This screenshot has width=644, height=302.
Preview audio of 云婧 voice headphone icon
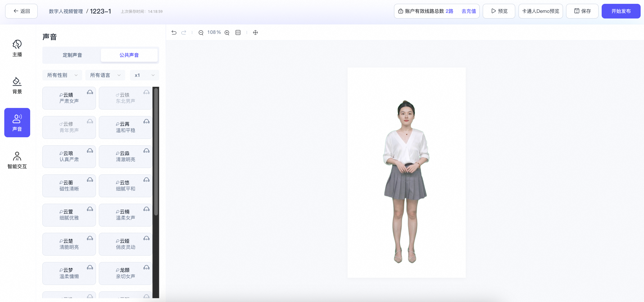[90, 92]
